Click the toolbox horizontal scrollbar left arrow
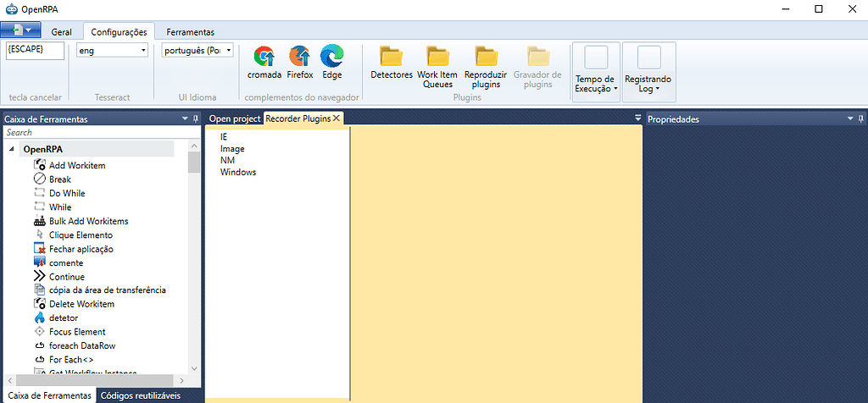Screen dimensions: 868x403 tap(9, 380)
